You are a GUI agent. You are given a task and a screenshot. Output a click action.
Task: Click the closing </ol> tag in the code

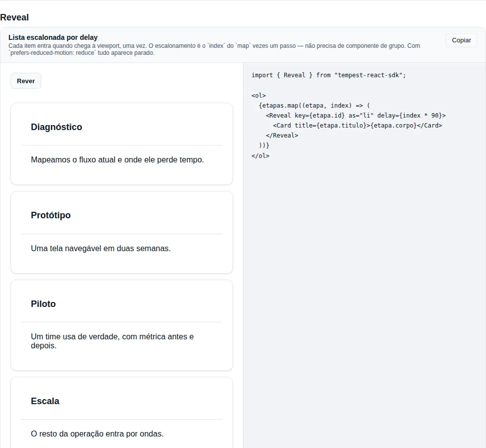tap(260, 156)
